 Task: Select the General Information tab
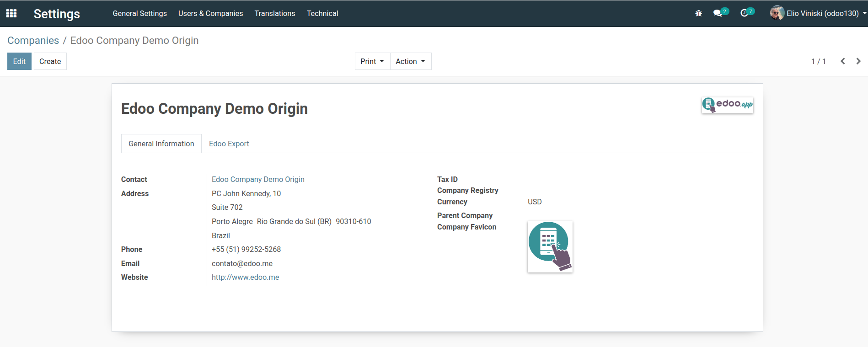[x=161, y=144]
